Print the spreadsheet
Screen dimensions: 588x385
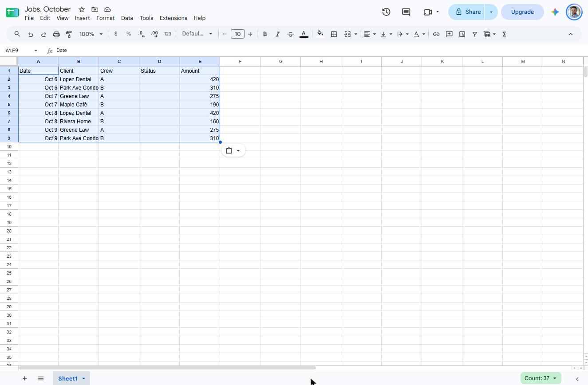[56, 34]
